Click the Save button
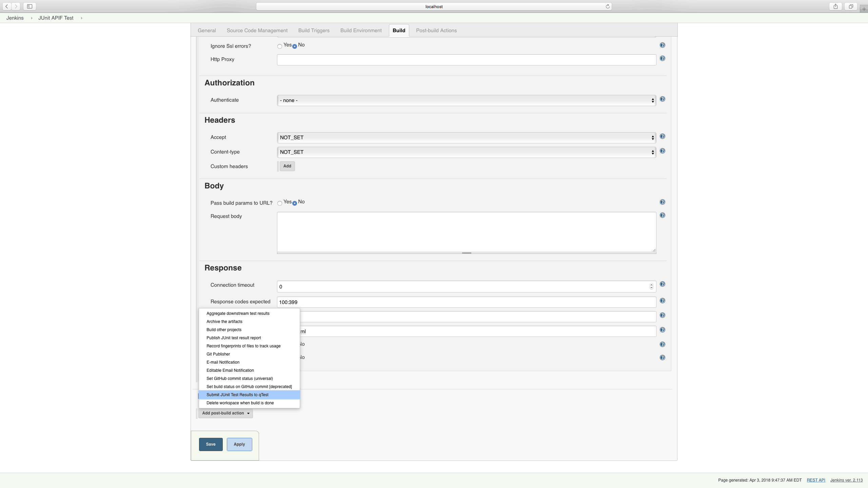 (211, 444)
